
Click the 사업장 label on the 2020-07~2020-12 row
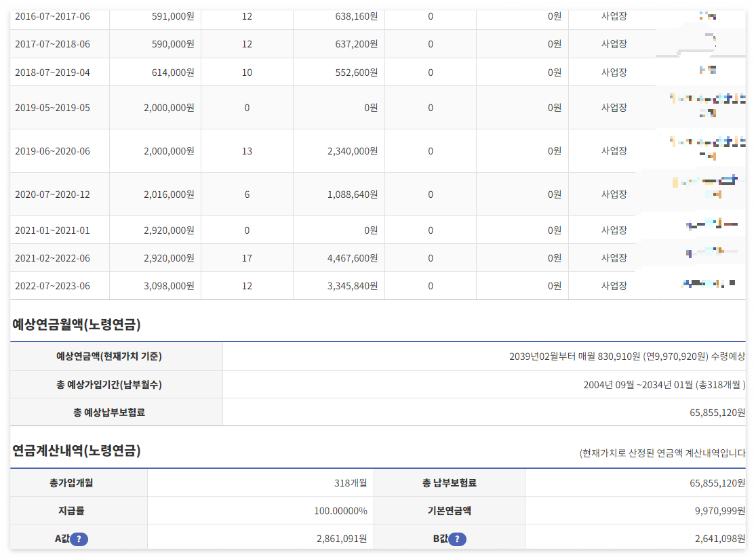[612, 193]
